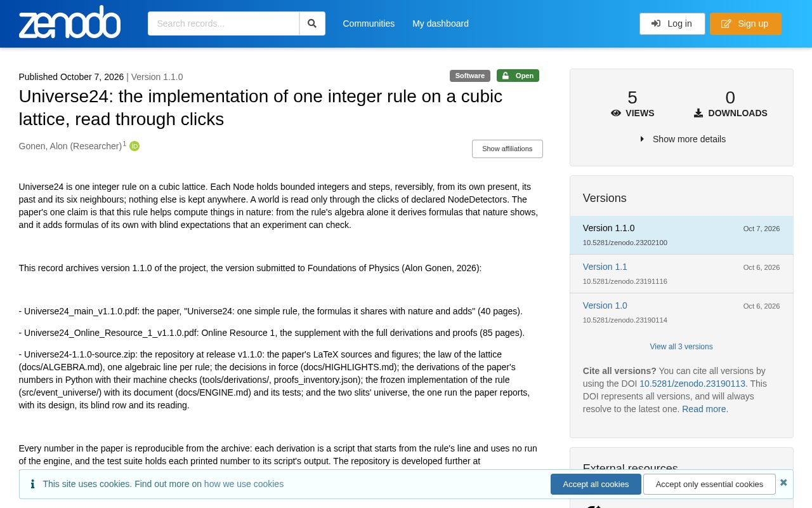Open Version 1.0 in versions list

click(x=605, y=305)
